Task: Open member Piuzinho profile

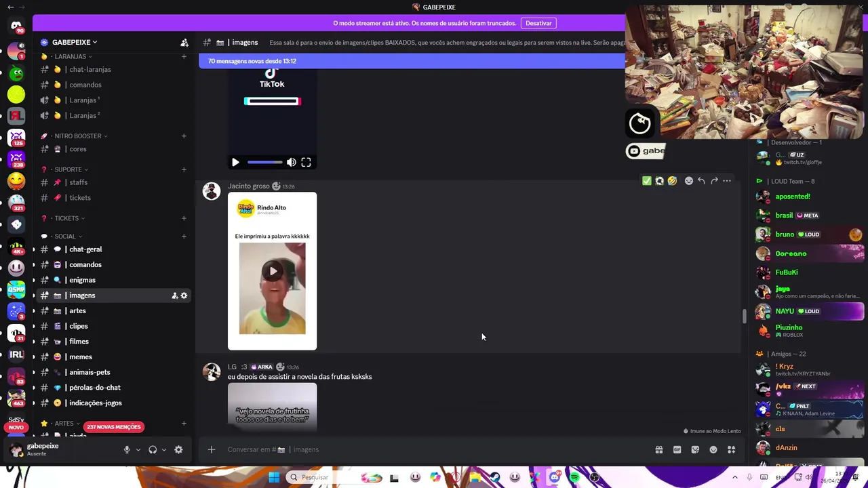Action: pyautogui.click(x=809, y=331)
